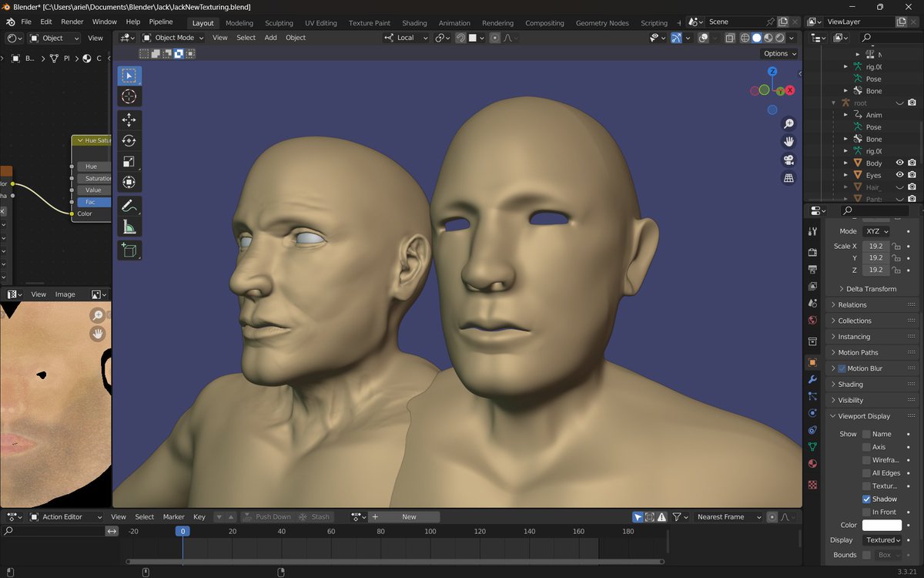Screen dimensions: 924x578
Task: Switch to the Sculpting workspace tab
Action: (x=279, y=23)
